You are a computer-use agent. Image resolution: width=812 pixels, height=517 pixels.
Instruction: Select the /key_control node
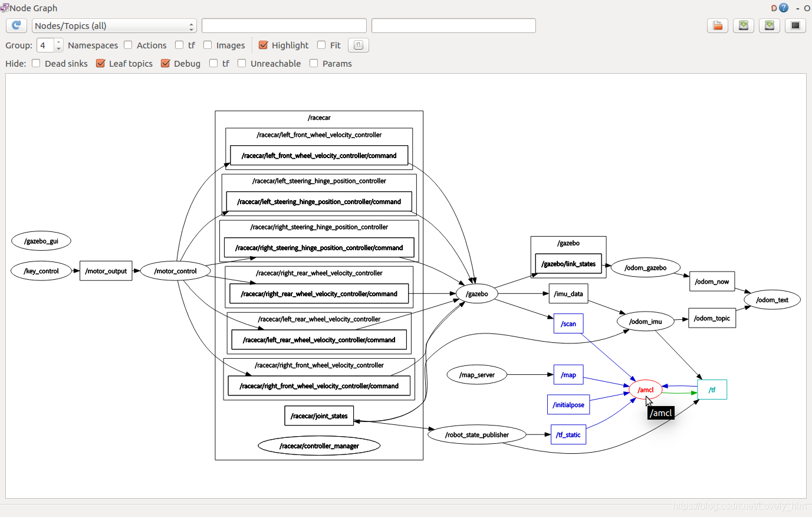pyautogui.click(x=41, y=271)
